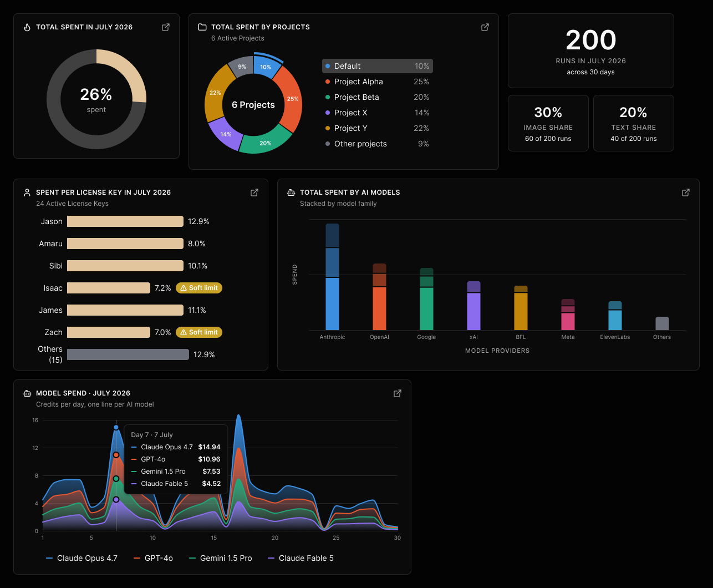Image resolution: width=713 pixels, height=588 pixels.
Task: Click the 200 runs in July card
Action: pyautogui.click(x=591, y=51)
